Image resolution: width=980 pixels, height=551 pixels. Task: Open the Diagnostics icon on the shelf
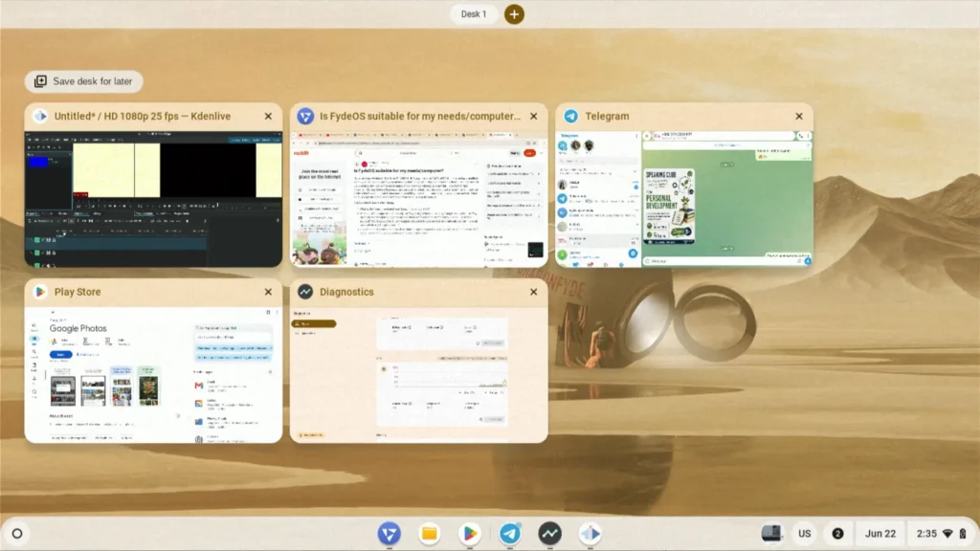tap(550, 534)
